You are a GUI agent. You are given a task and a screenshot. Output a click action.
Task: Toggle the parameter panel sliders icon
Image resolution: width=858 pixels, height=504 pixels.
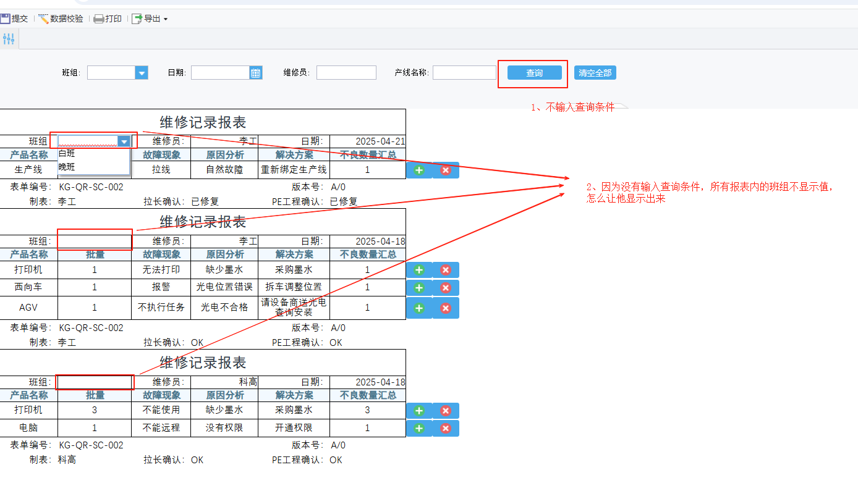tap(9, 39)
